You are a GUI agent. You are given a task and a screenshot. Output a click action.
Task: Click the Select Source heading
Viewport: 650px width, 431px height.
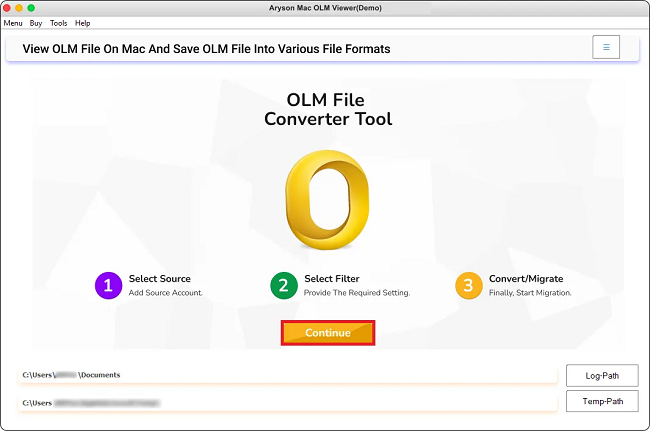click(x=160, y=279)
